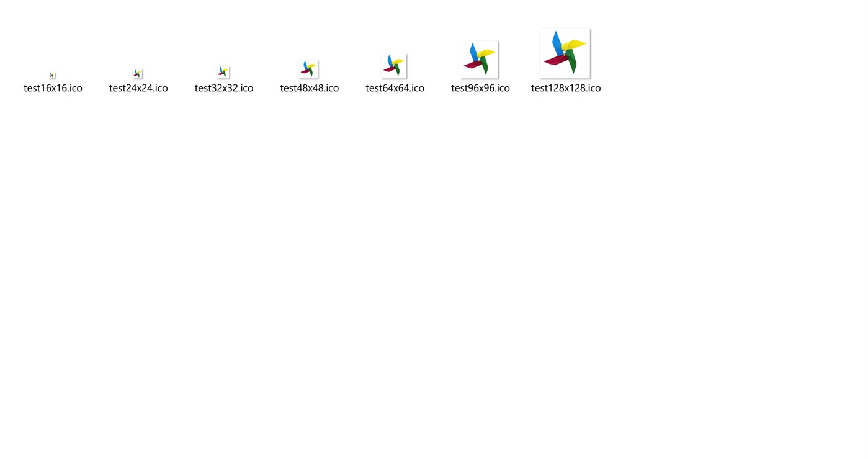Click the test128x128.ico filename label
Screen dimensions: 868x459
pyautogui.click(x=566, y=88)
